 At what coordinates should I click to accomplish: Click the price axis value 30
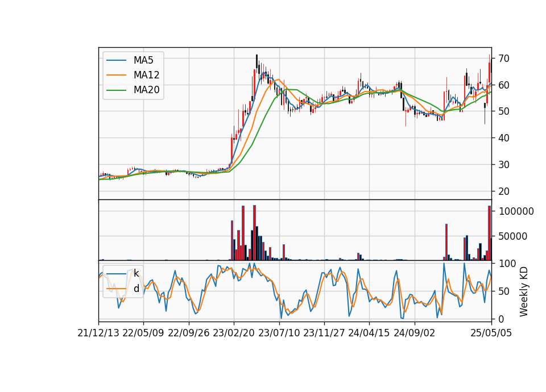[x=504, y=165]
